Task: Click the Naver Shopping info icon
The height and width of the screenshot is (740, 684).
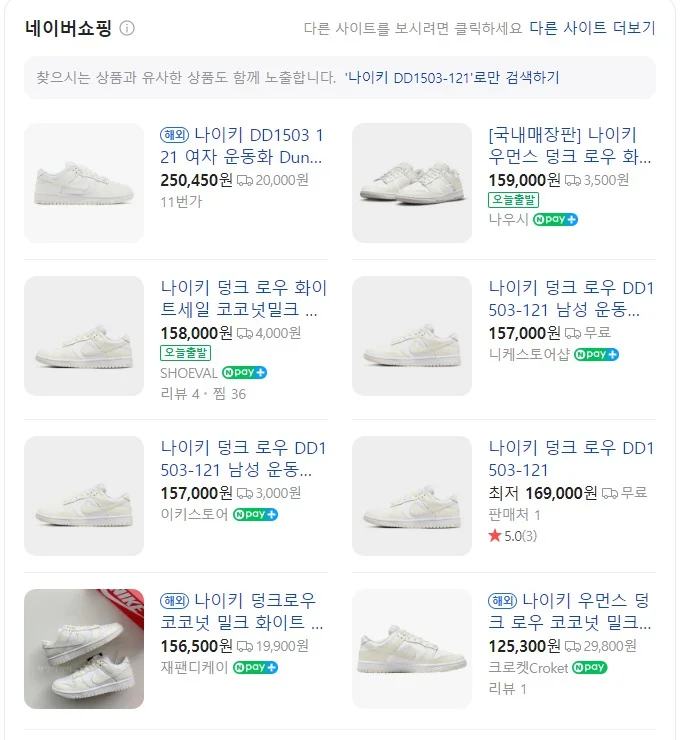Action: 127,28
